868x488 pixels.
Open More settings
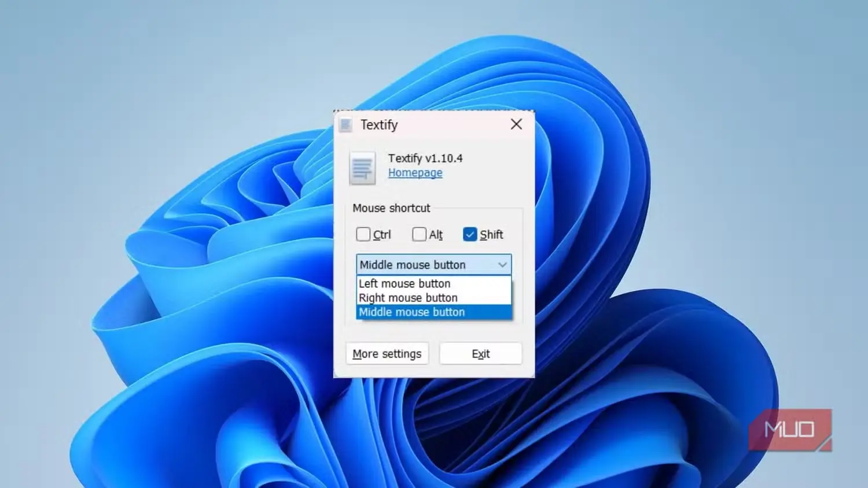click(387, 354)
